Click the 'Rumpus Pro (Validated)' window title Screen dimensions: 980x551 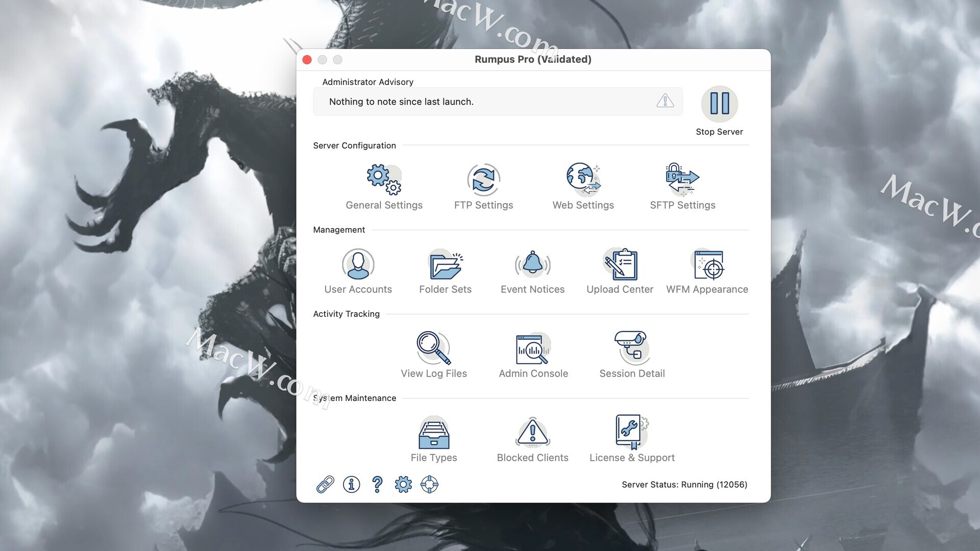(533, 59)
